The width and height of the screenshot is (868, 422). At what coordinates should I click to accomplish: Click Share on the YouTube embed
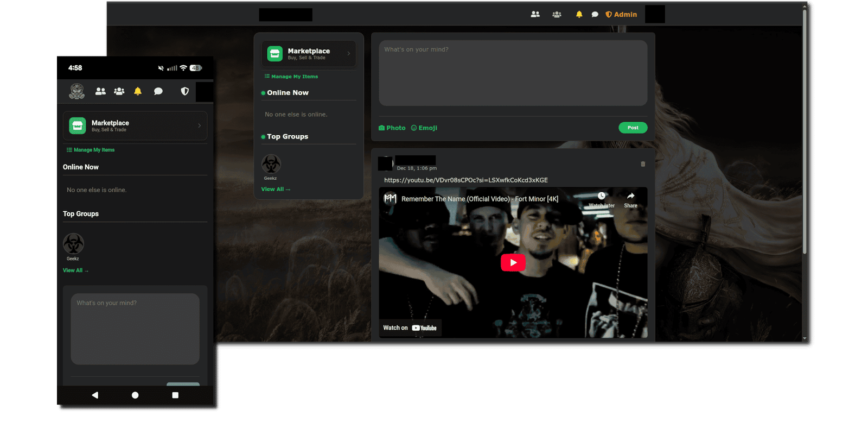(x=630, y=199)
